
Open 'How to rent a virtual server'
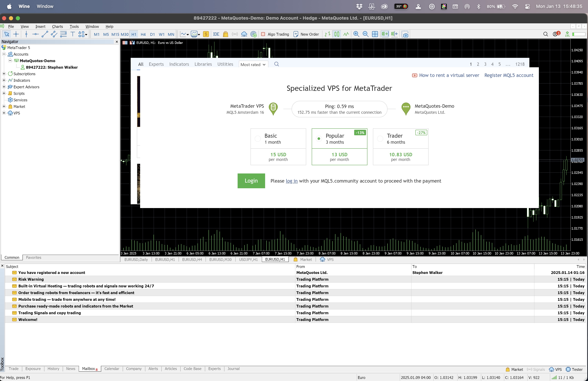tap(445, 75)
